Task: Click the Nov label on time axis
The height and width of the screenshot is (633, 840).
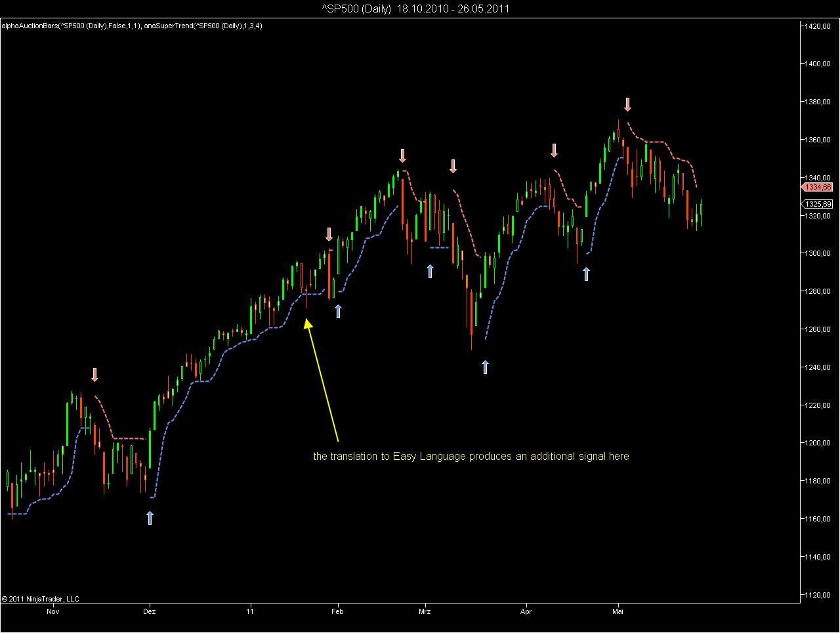Action: (x=53, y=611)
